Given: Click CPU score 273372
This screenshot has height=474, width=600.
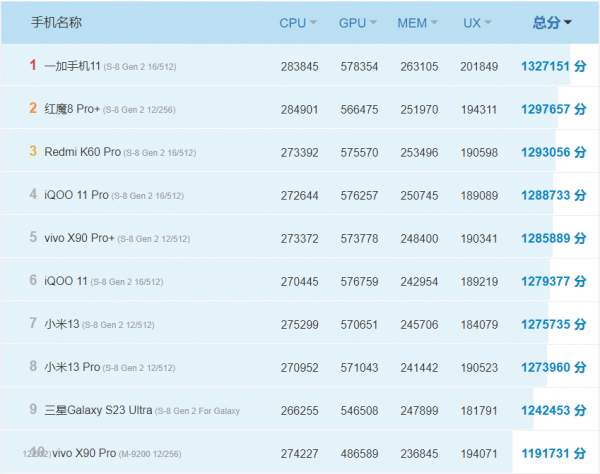Looking at the screenshot, I should point(300,239).
